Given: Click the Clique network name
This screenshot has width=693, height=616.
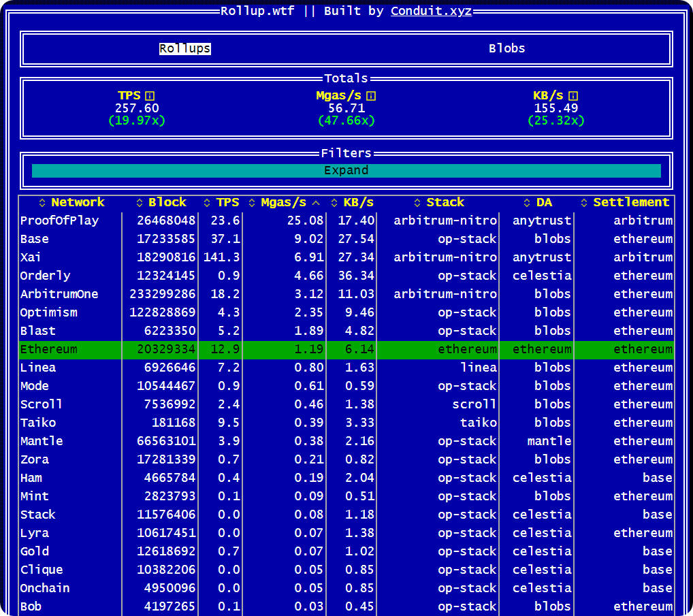Looking at the screenshot, I should 42,570.
